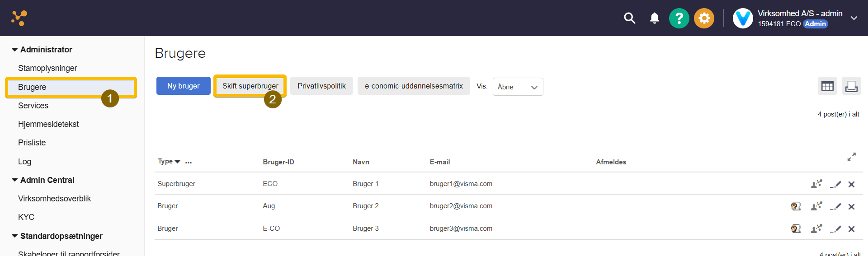Edit Bruger 2 with the pencil icon

pyautogui.click(x=835, y=206)
